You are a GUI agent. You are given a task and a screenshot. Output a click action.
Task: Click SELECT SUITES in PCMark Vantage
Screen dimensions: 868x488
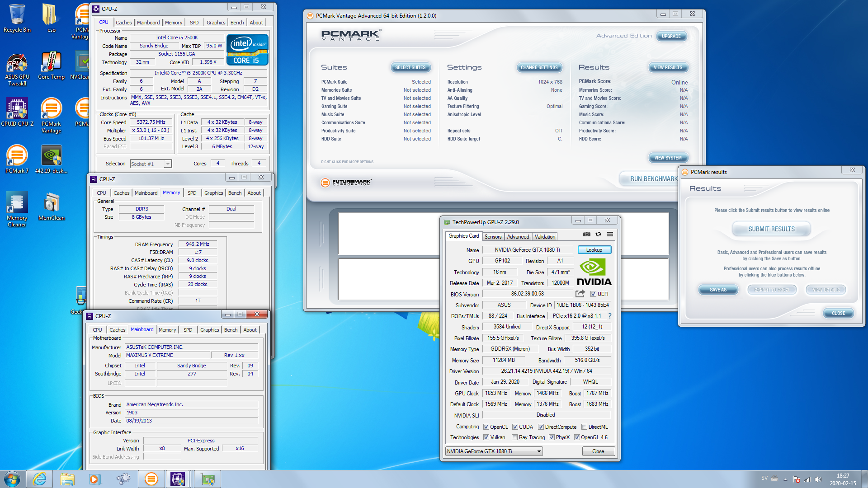(x=410, y=68)
